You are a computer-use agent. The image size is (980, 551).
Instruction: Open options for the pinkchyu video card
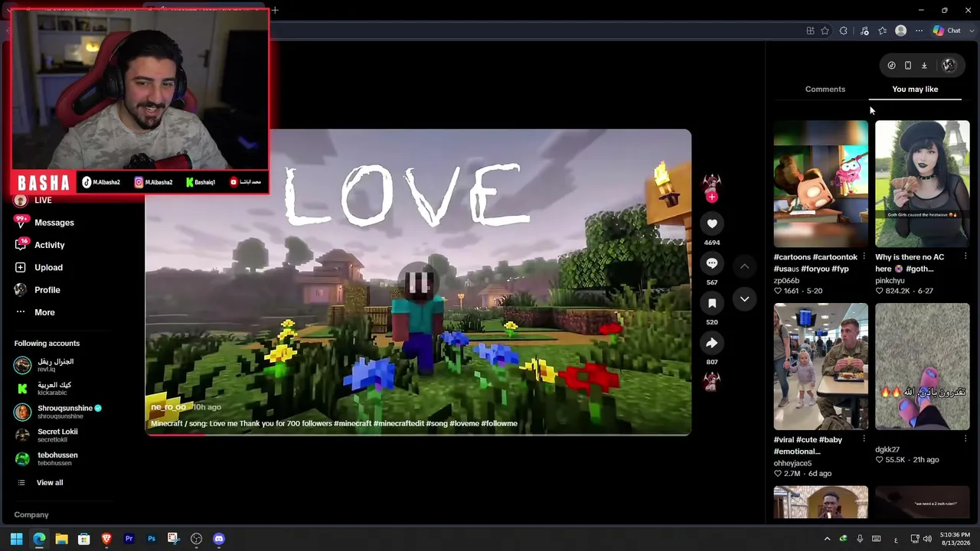tap(965, 257)
